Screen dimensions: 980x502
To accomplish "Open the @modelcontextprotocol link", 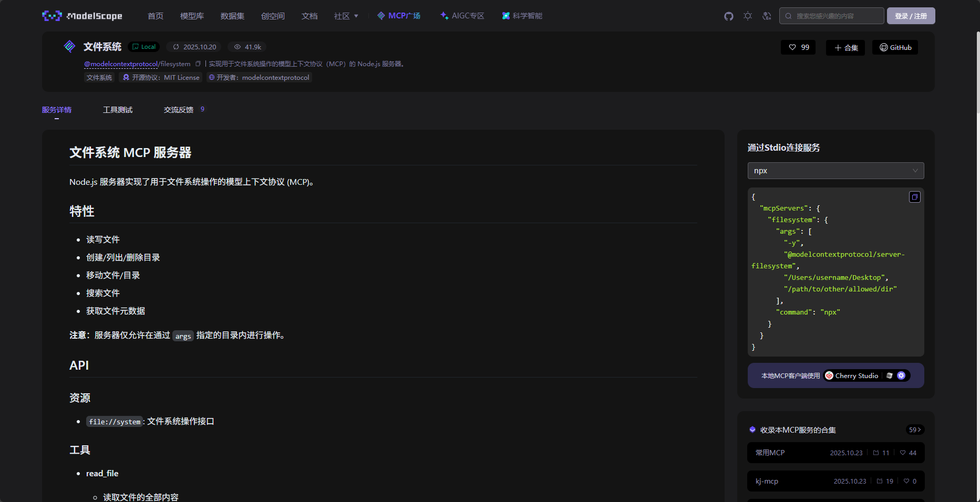I will [121, 64].
